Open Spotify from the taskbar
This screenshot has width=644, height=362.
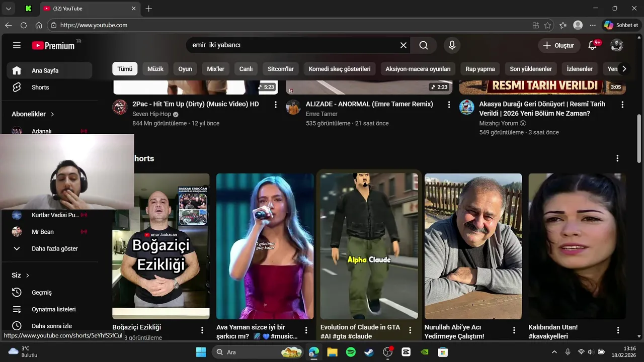tap(351, 352)
